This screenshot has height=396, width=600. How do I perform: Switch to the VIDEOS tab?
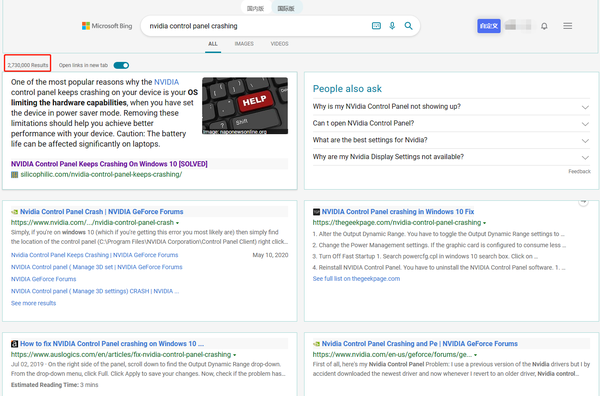(279, 44)
